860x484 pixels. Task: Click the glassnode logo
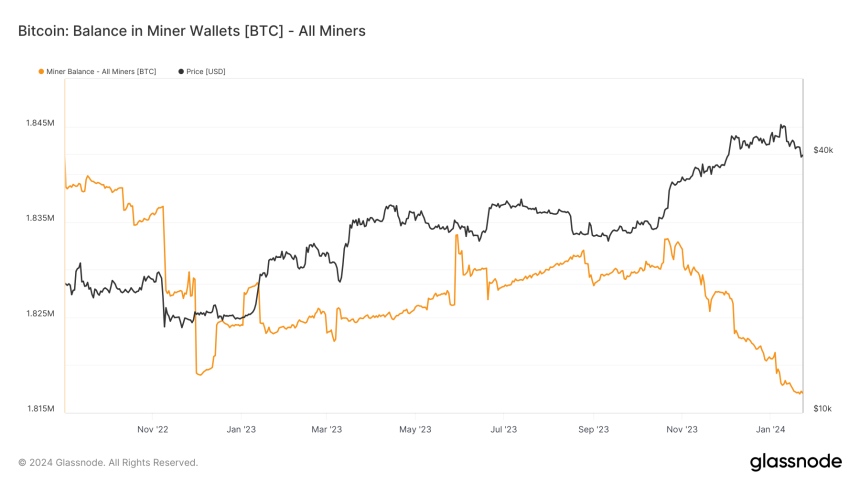796,462
